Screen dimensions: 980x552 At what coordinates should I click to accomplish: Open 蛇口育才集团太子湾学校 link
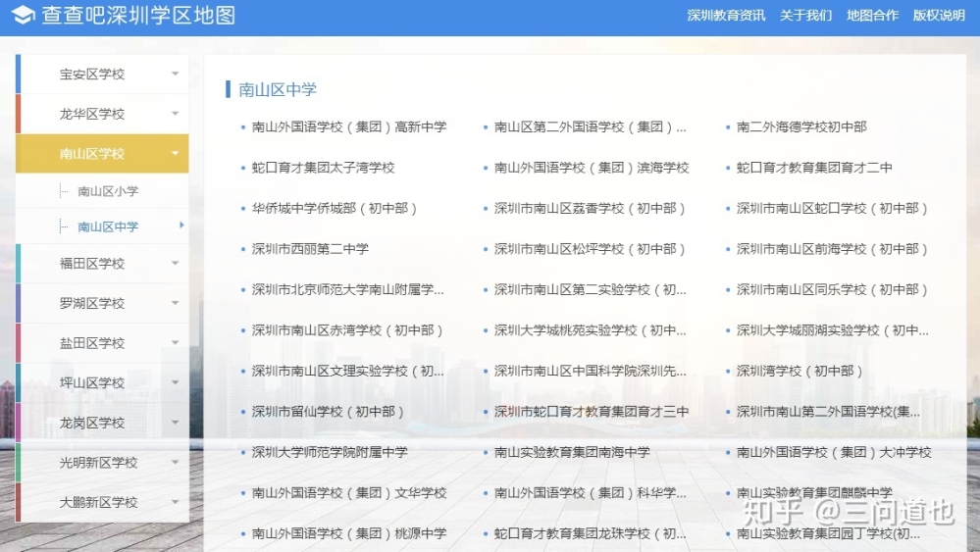[323, 168]
